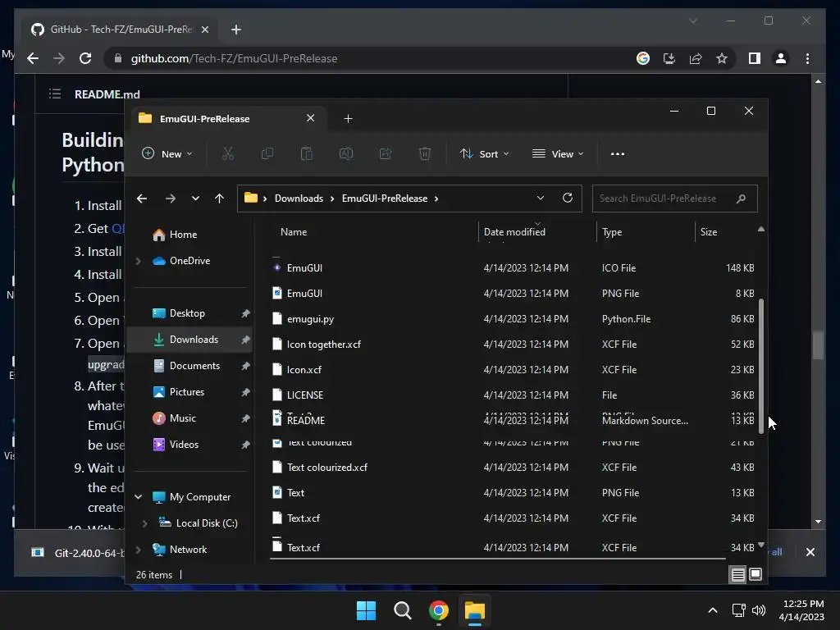Click the Copy icon in Explorer toolbar
The height and width of the screenshot is (630, 840).
pyautogui.click(x=267, y=153)
